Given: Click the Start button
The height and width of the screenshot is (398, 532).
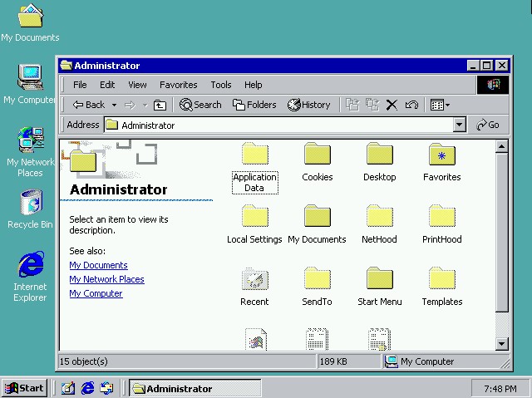Looking at the screenshot, I should click(x=24, y=388).
